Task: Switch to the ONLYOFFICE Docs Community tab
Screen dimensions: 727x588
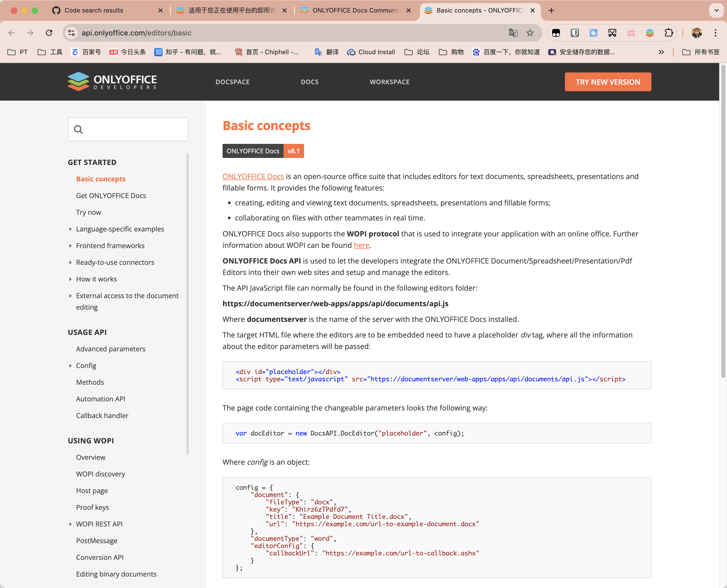Action: coord(355,10)
